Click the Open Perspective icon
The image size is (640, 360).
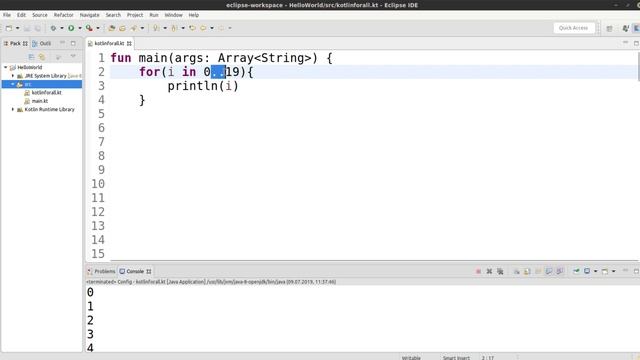[x=609, y=28]
